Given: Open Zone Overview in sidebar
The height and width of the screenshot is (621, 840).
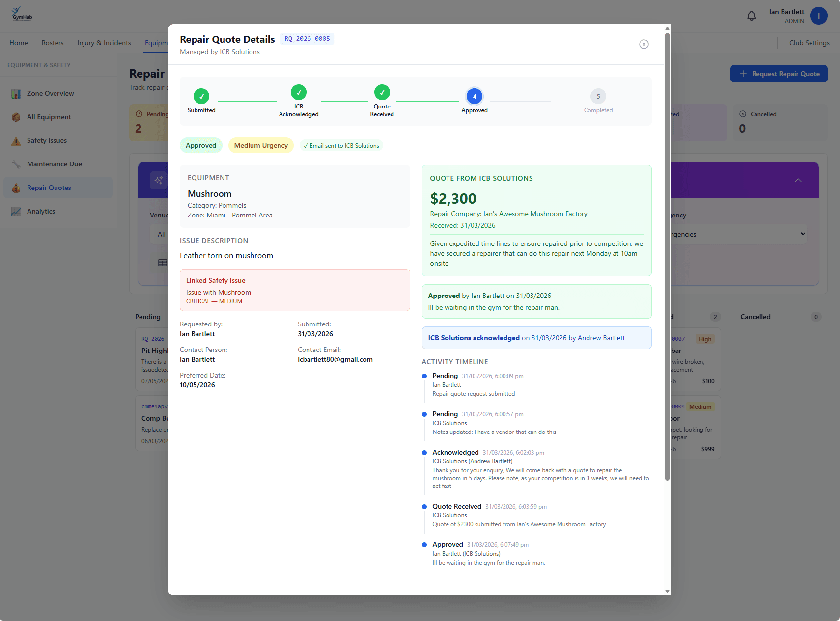Looking at the screenshot, I should click(x=58, y=93).
